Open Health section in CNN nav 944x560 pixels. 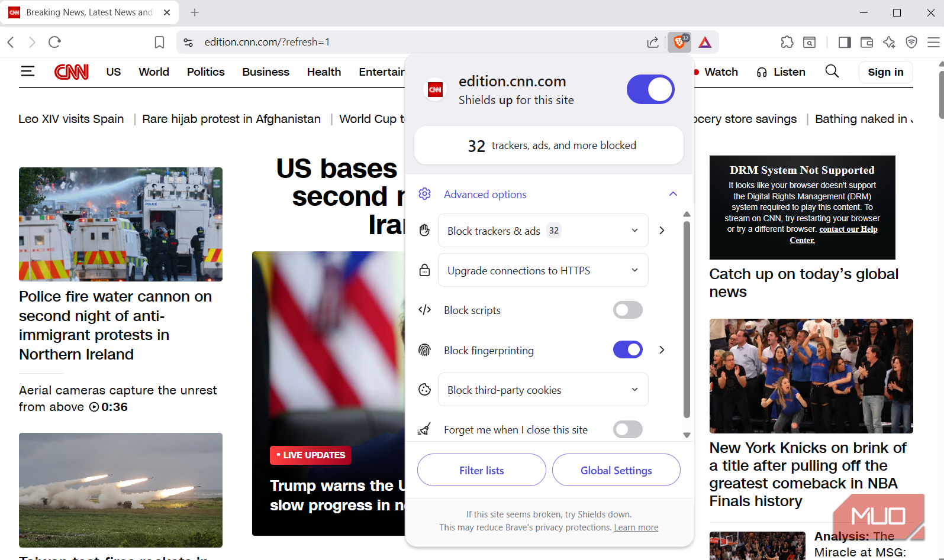point(324,72)
